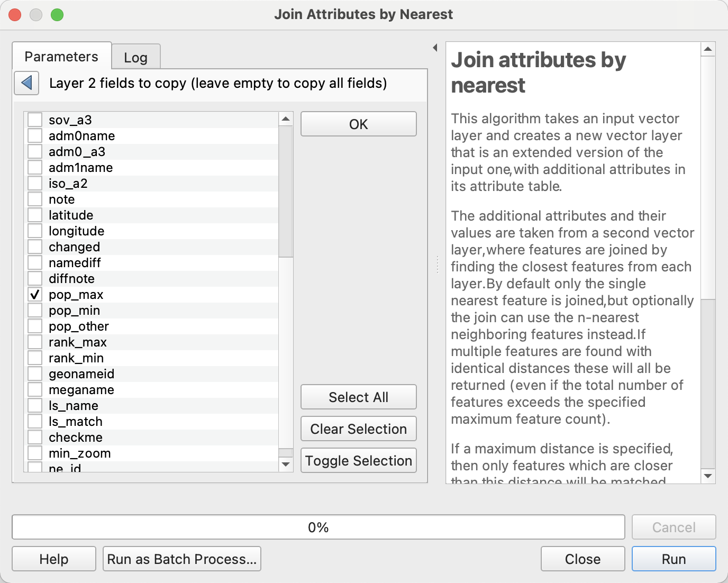Image resolution: width=728 pixels, height=583 pixels.
Task: Open the Parameters tab
Action: (x=61, y=56)
